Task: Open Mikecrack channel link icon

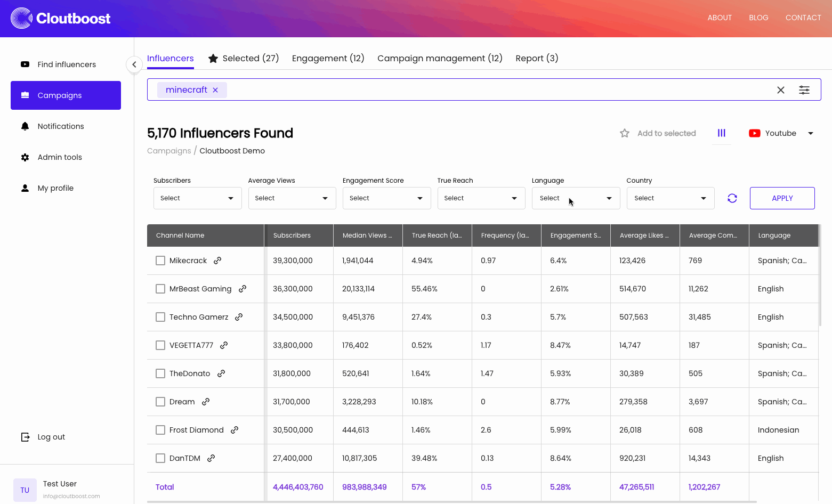Action: pos(217,261)
